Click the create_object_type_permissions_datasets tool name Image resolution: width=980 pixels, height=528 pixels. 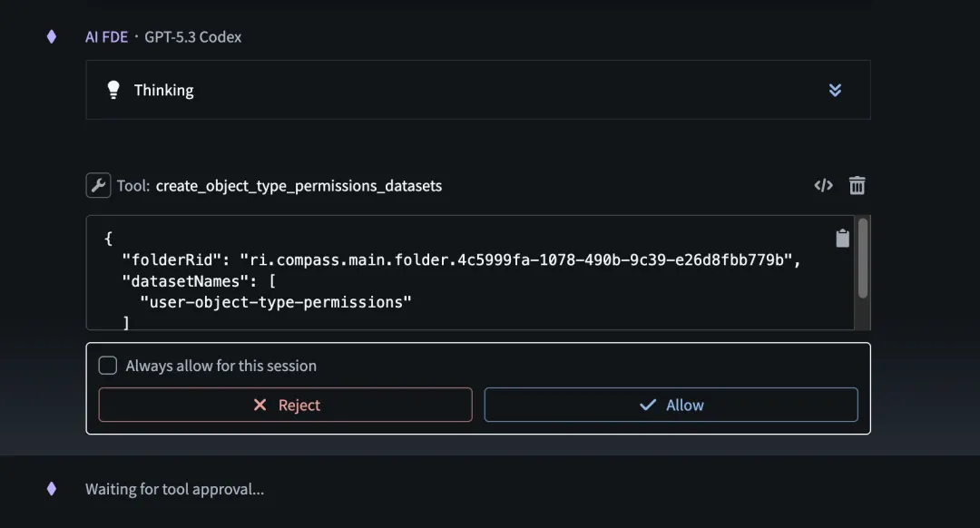299,186
